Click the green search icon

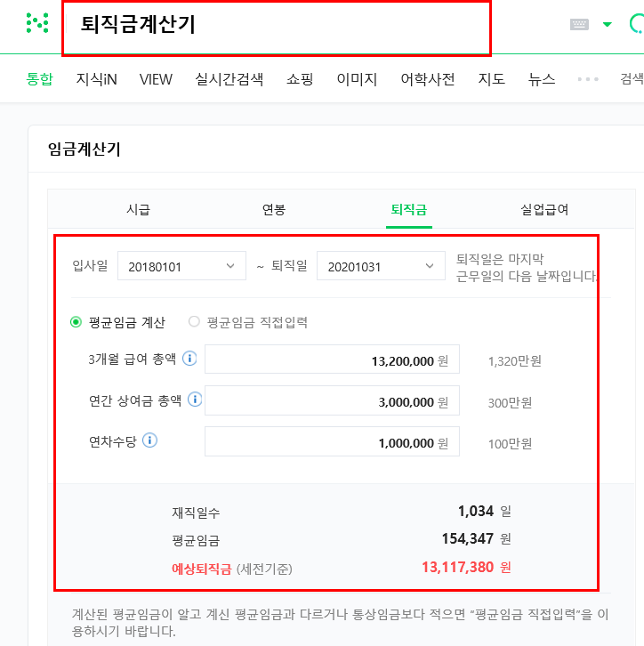(637, 23)
